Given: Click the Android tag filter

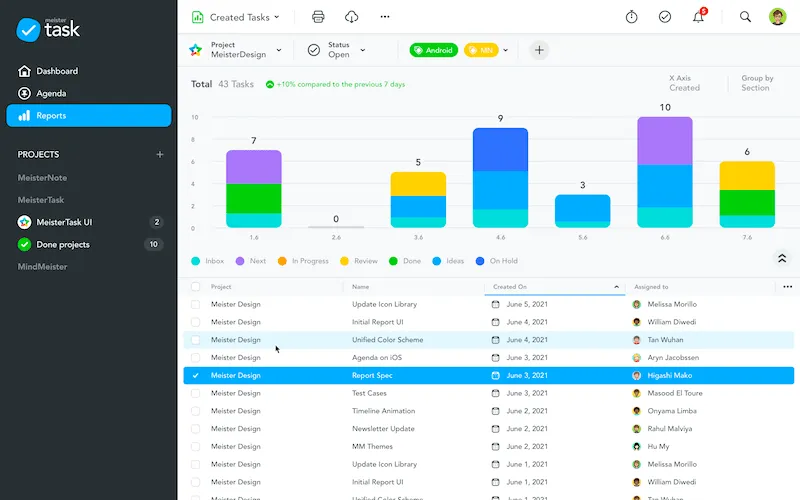Looking at the screenshot, I should pos(434,50).
